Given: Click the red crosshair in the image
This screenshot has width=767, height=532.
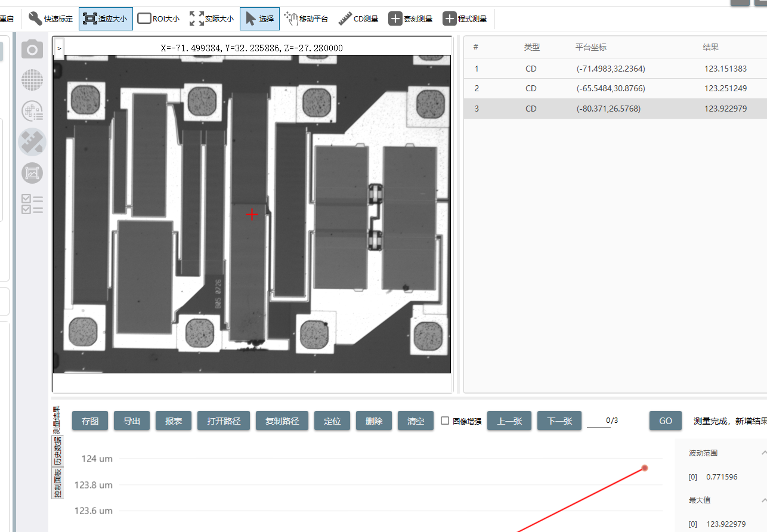Looking at the screenshot, I should (252, 214).
